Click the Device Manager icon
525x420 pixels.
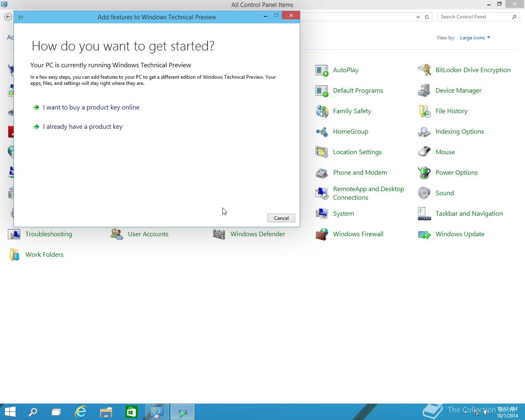coord(425,91)
